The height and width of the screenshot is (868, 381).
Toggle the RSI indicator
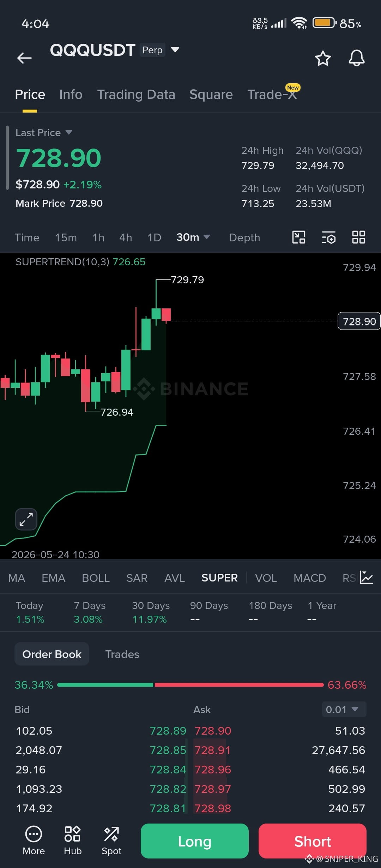[x=349, y=578]
